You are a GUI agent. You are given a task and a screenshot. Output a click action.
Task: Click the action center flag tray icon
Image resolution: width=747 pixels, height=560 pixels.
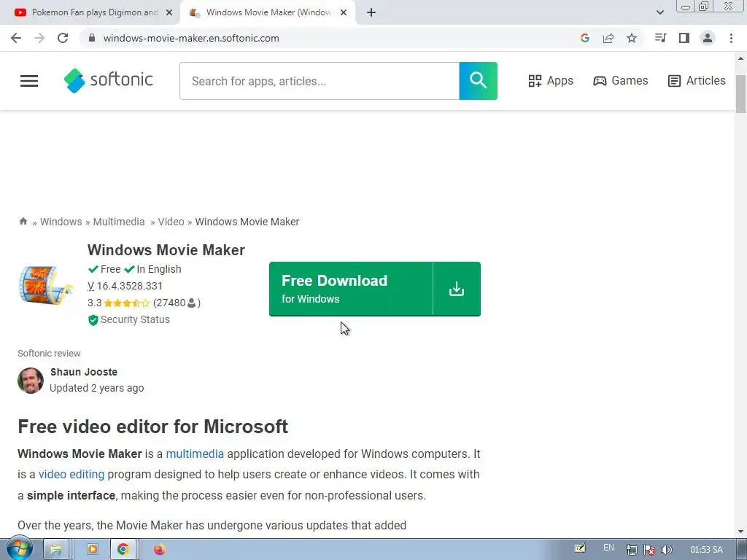point(649,550)
